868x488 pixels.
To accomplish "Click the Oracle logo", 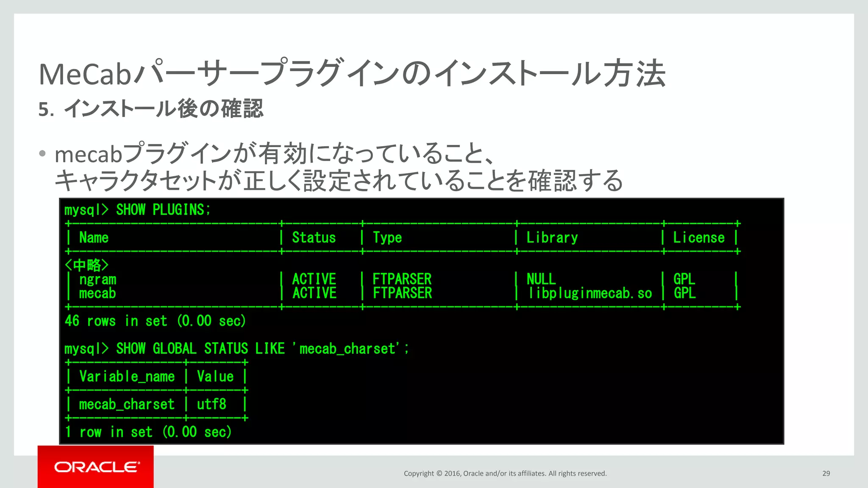I will [96, 467].
